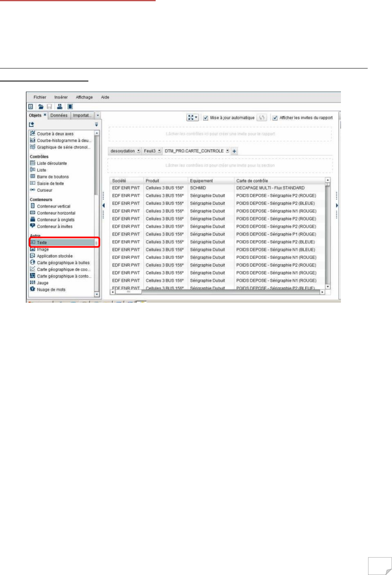392x575 pixels.
Task: Open DTM_PRO.CARTE_CONTROLE section dropdown
Action: (x=227, y=151)
